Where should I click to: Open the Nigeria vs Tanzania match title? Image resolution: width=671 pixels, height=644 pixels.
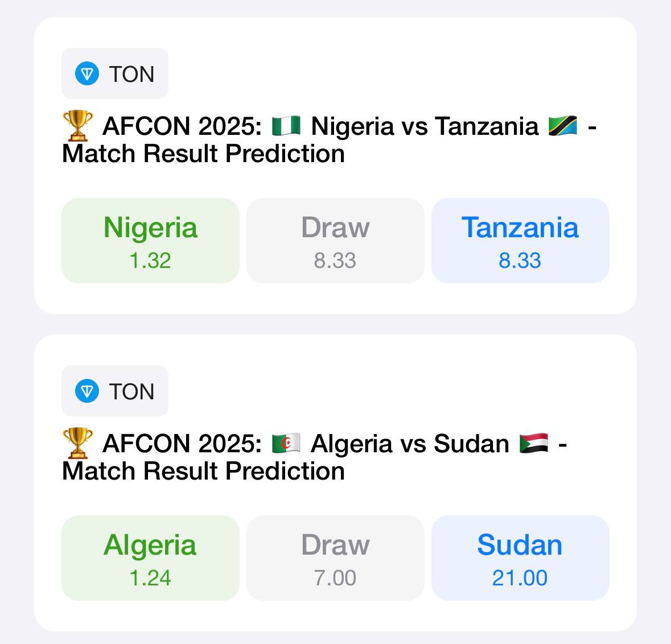pos(425,126)
